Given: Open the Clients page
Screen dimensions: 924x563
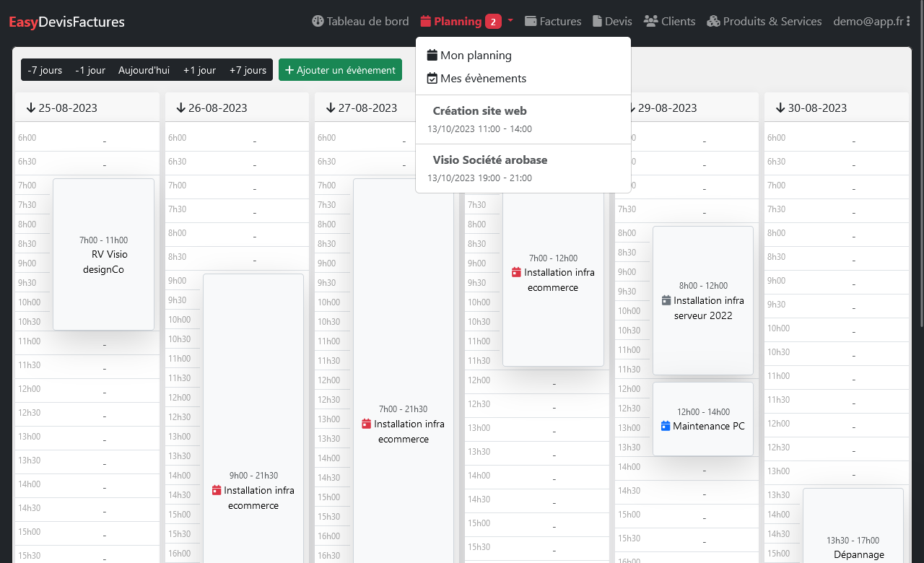Looking at the screenshot, I should (669, 21).
